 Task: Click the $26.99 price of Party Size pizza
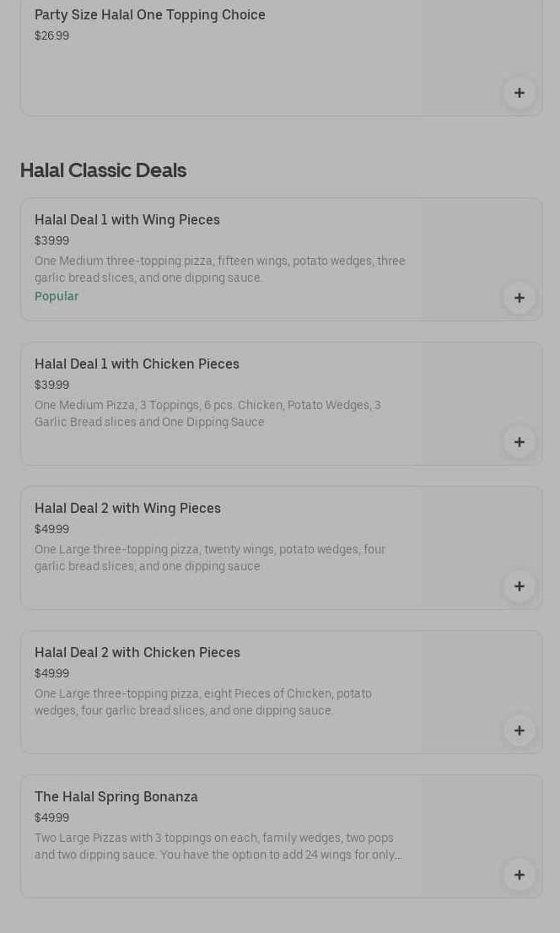pyautogui.click(x=51, y=35)
